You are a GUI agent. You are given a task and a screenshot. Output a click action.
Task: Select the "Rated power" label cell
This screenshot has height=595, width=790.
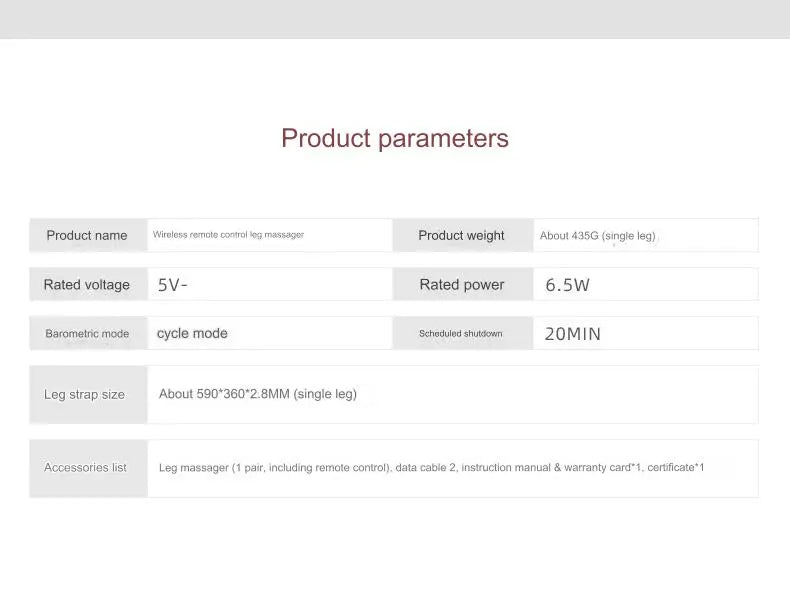pos(461,285)
